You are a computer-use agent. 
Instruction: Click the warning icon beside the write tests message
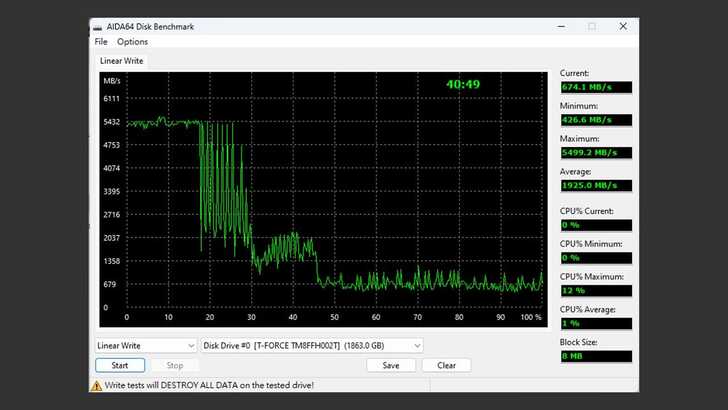[x=98, y=384]
